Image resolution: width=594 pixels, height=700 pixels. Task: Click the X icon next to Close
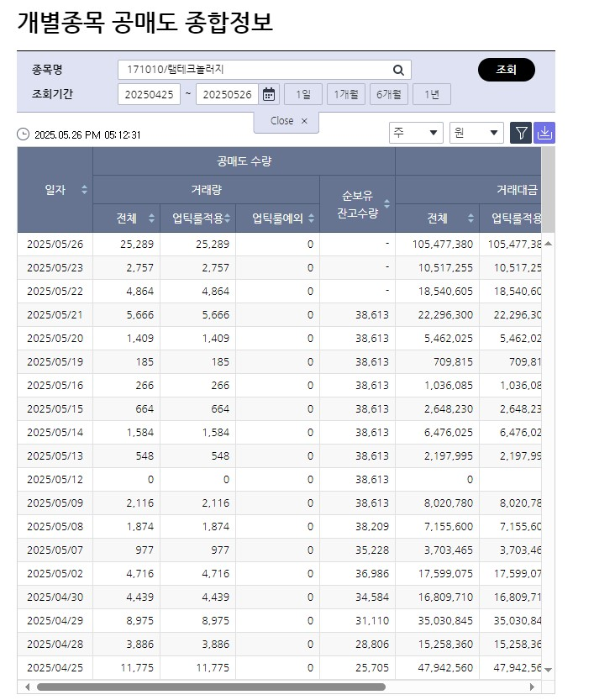[x=304, y=121]
